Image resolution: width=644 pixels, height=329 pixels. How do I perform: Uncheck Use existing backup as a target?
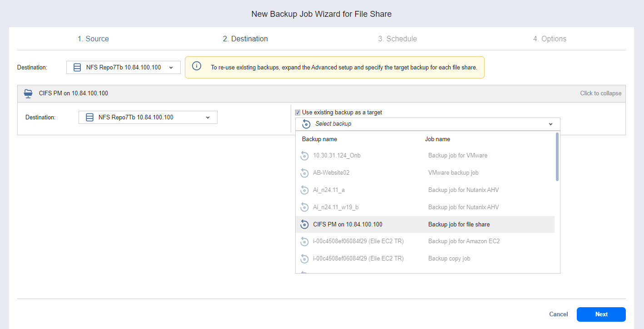[x=297, y=113]
